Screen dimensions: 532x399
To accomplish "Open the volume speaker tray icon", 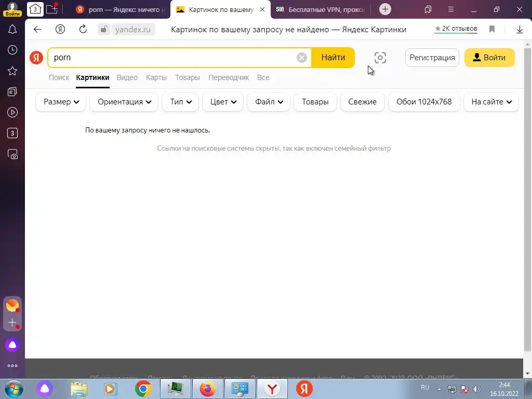I will (x=477, y=389).
